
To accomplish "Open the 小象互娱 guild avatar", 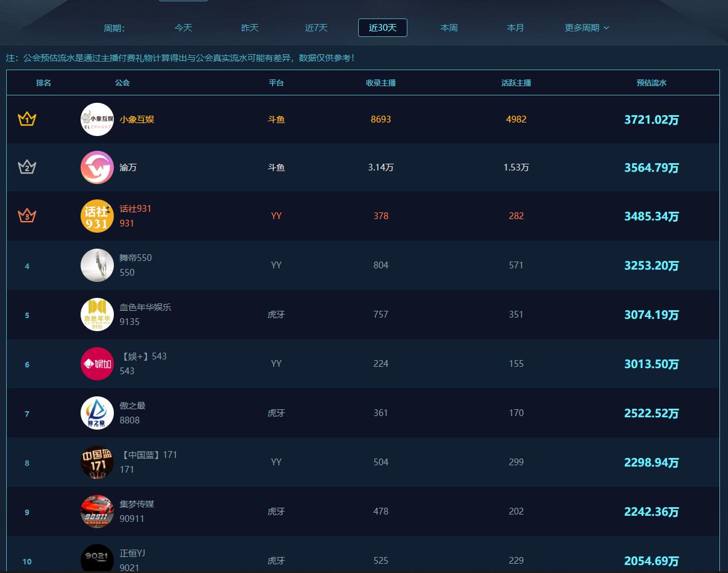I will click(x=97, y=119).
